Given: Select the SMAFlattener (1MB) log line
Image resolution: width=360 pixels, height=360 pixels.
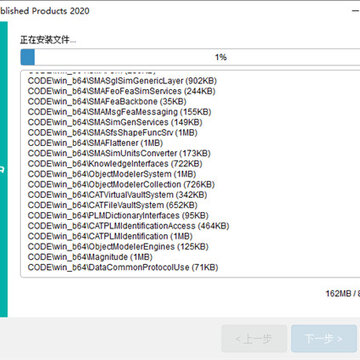Looking at the screenshot, I should coord(95,143).
